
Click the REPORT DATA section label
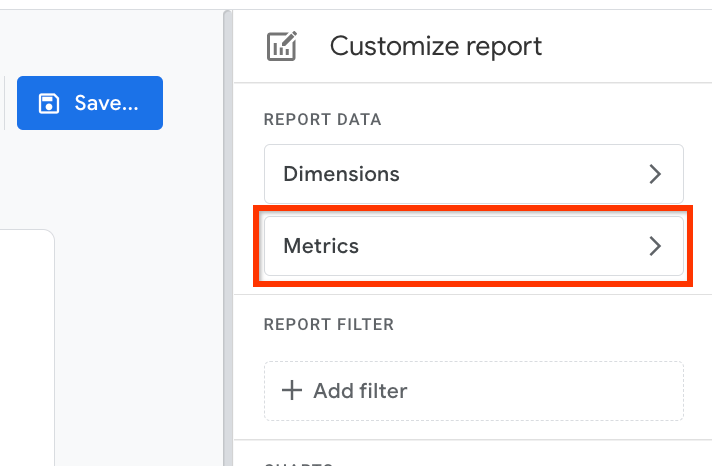(x=322, y=119)
